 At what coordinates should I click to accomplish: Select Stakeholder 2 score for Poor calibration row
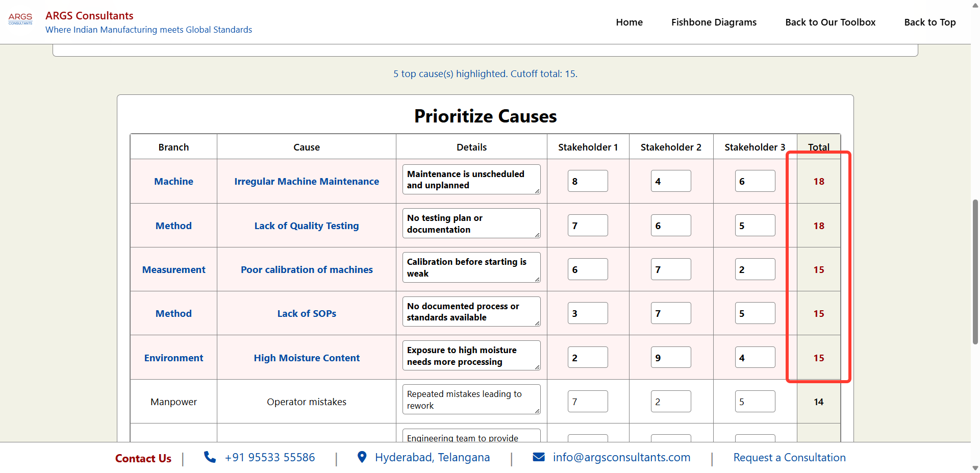671,269
